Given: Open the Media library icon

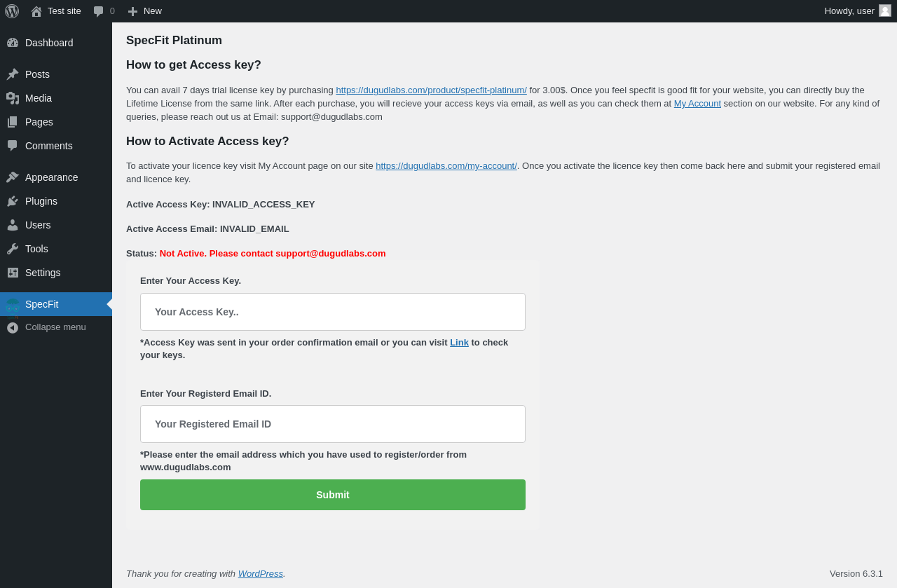Looking at the screenshot, I should point(13,98).
